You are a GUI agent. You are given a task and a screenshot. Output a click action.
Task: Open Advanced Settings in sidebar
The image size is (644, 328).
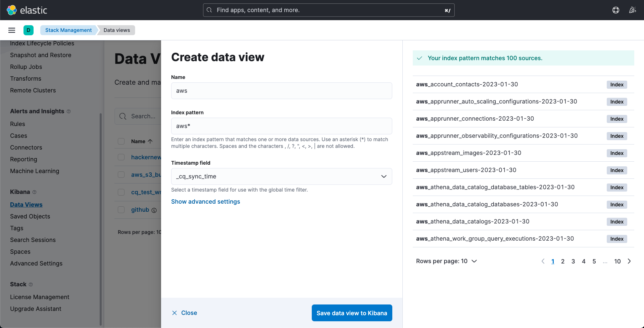pos(36,263)
